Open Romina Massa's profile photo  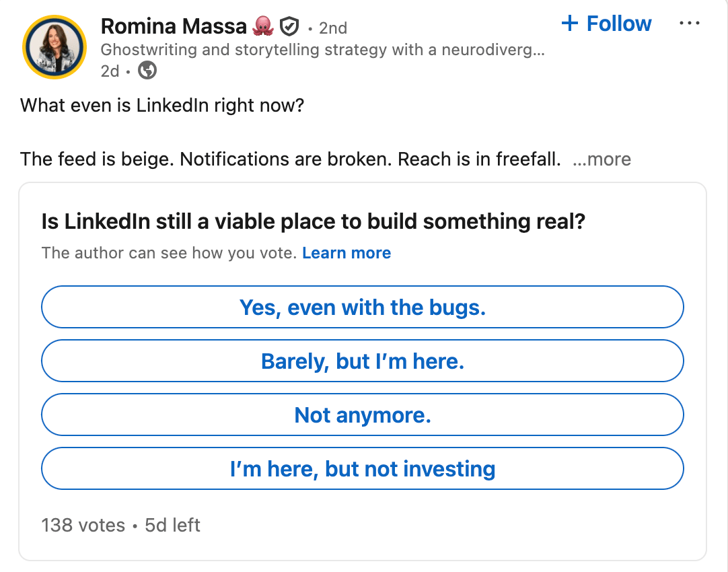54,48
